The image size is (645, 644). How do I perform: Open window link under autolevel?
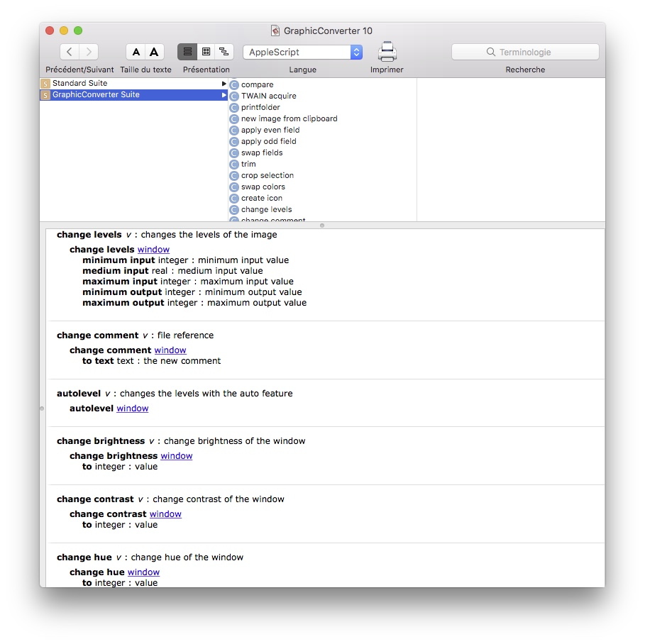133,409
